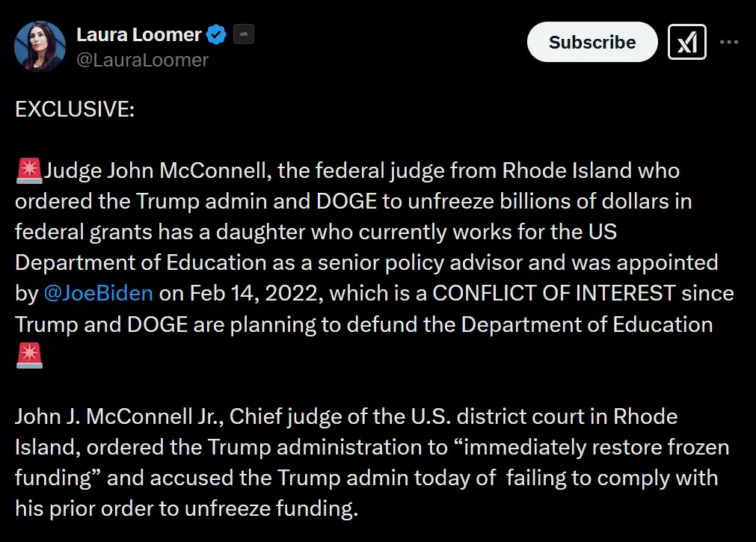
Task: Click the blue verified checkmark badge
Action: [217, 34]
